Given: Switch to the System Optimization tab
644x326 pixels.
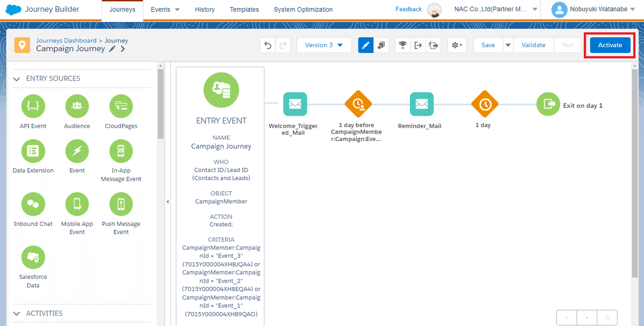Looking at the screenshot, I should pos(303,10).
